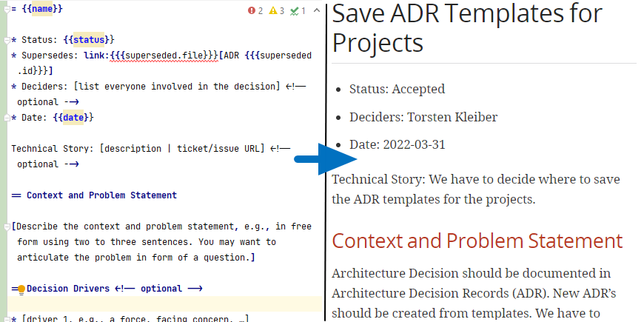Fold the paragraph starting with Describe the context
644x322 pixels.
(7, 226)
